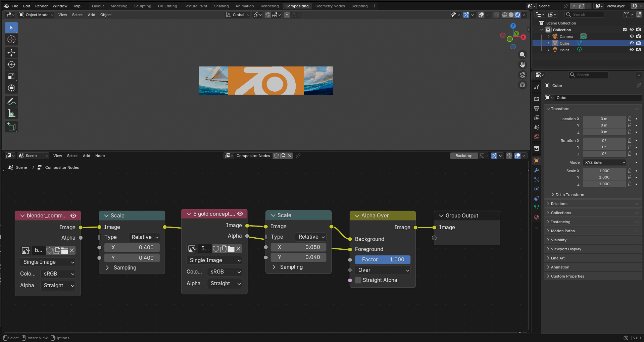Toggle camera view icon in viewport
Image resolution: width=644 pixels, height=342 pixels.
click(x=523, y=75)
